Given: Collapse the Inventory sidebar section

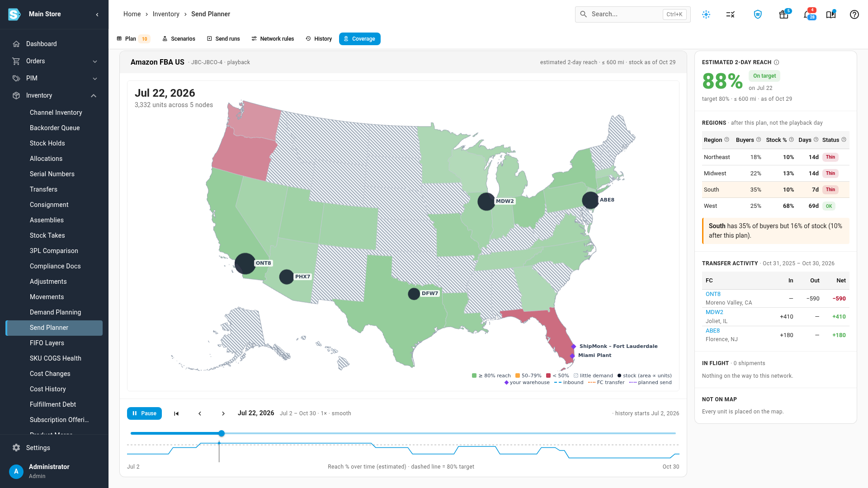Looking at the screenshot, I should 54,95.
